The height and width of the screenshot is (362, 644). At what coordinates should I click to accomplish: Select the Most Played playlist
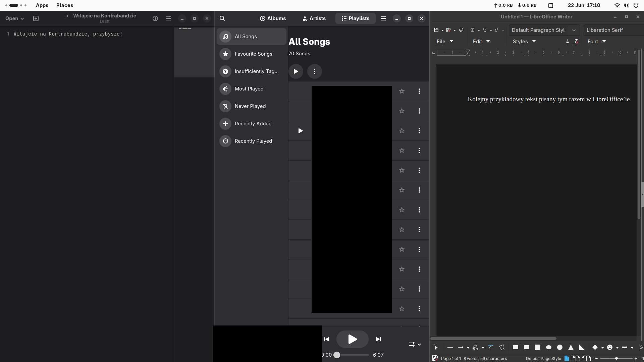[x=249, y=89]
